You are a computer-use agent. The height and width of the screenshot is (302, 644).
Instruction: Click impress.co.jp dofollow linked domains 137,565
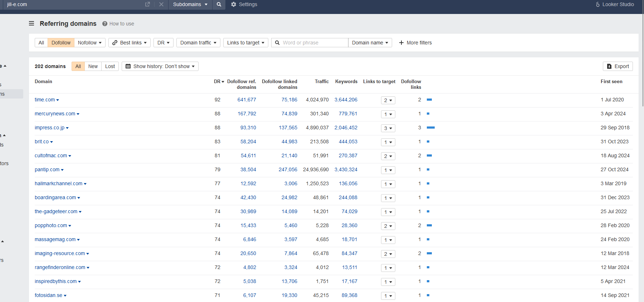pos(288,128)
